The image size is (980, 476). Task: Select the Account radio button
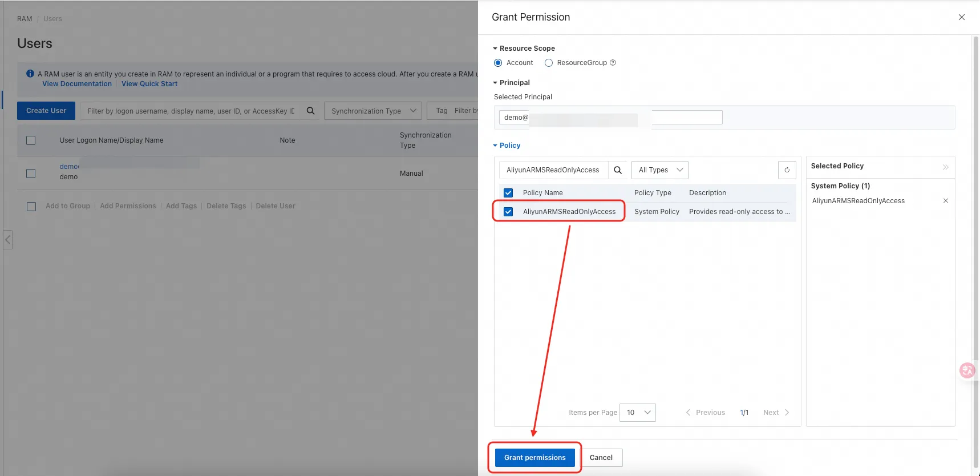(x=498, y=63)
